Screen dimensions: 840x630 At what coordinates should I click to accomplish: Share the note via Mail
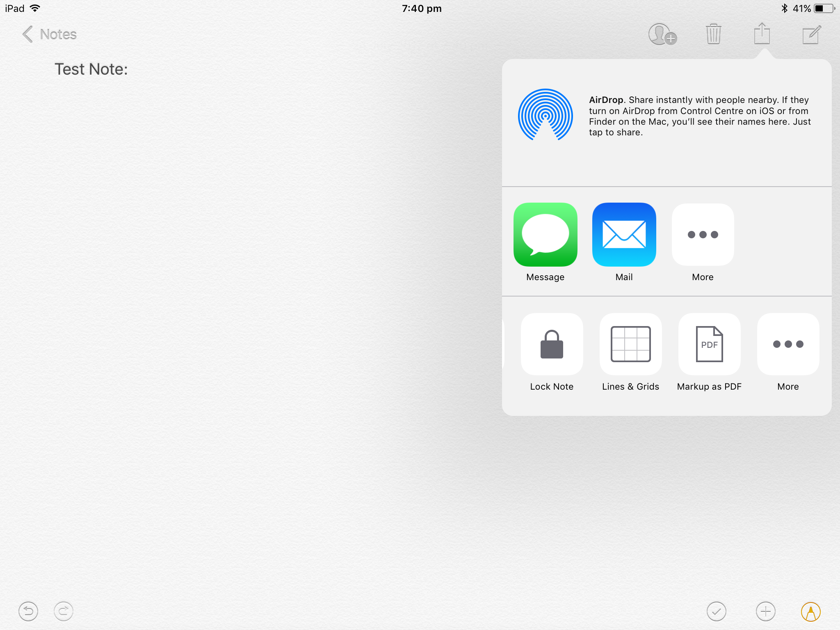(x=624, y=235)
